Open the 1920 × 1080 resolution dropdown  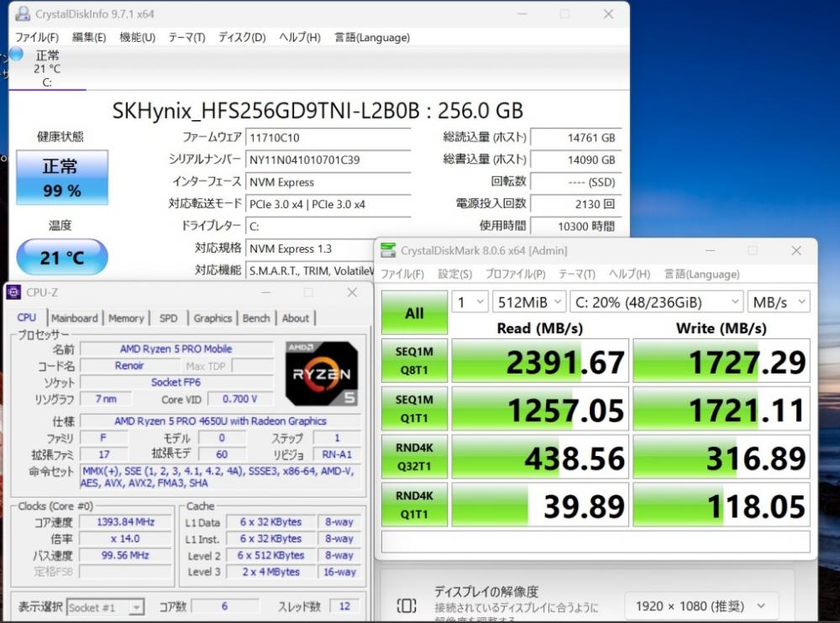[701, 606]
